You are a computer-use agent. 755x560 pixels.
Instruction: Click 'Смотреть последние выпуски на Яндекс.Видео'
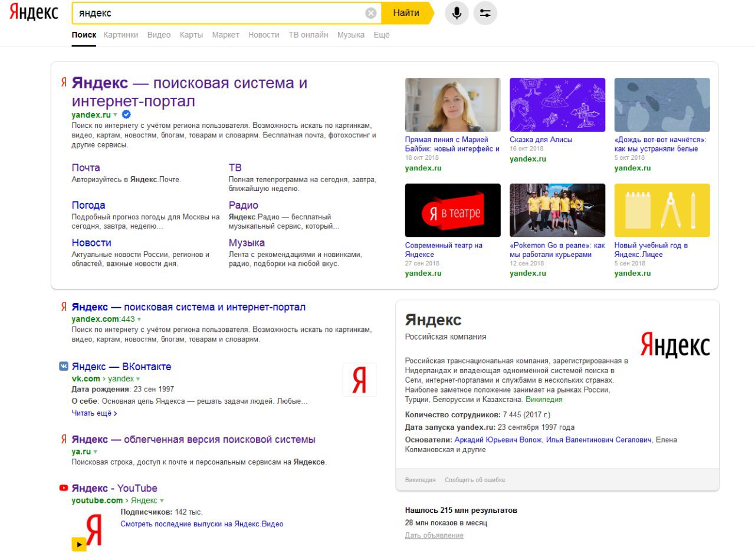[x=202, y=524]
